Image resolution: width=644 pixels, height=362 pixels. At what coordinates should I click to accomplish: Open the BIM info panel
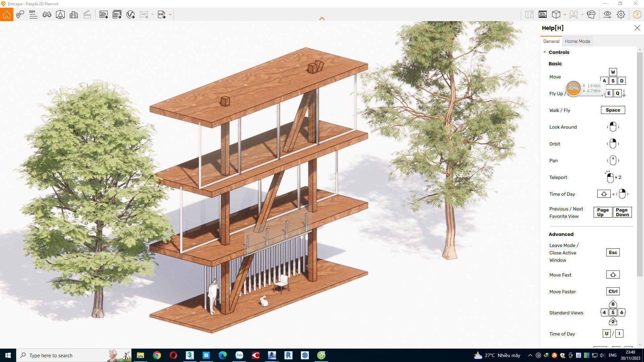33,14
